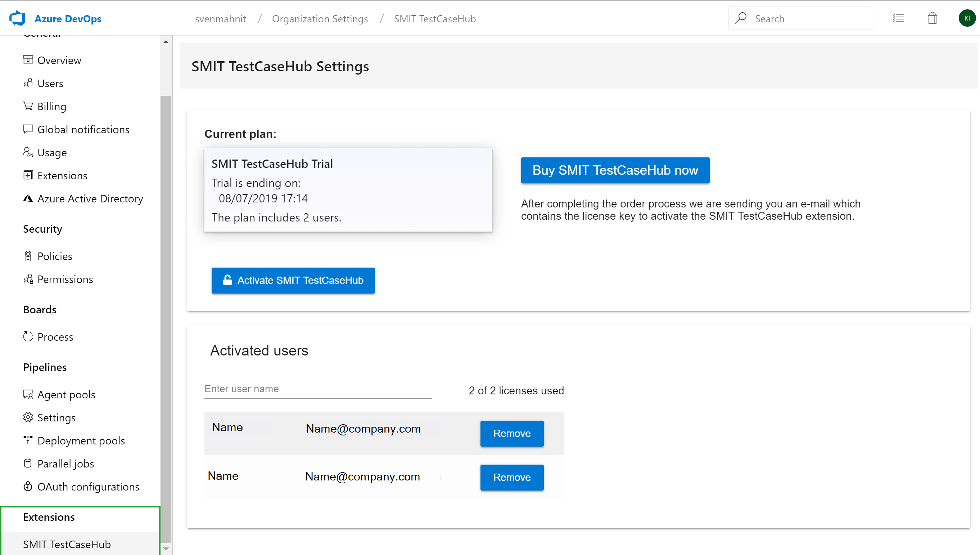Open the Permissions menu item
This screenshot has height=555, width=980.
[x=65, y=279]
